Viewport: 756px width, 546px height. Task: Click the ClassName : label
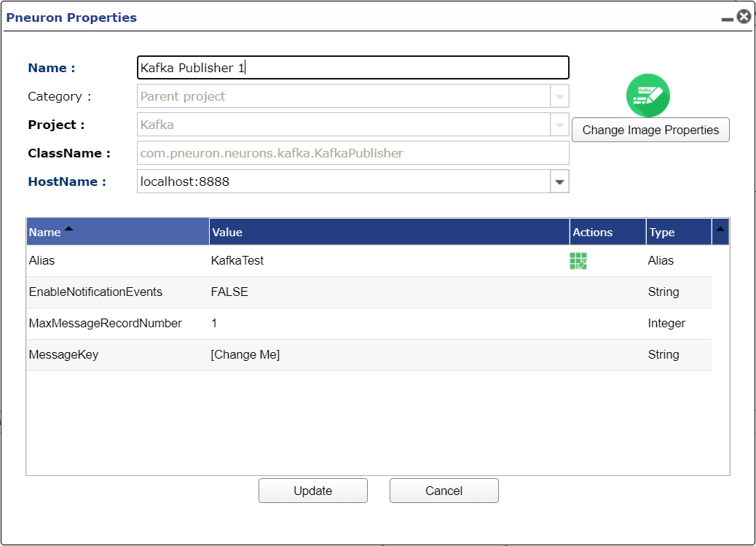(69, 154)
